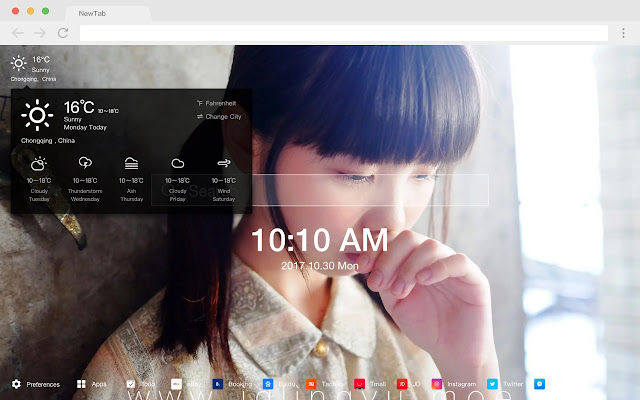Open the Messenger shortcut icon
This screenshot has width=640, height=400.
click(x=540, y=384)
